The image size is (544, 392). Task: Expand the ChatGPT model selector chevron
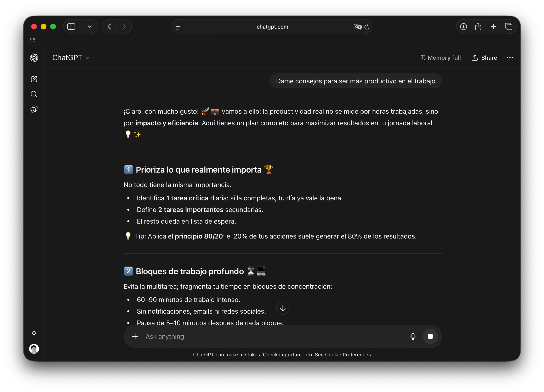[x=88, y=58]
